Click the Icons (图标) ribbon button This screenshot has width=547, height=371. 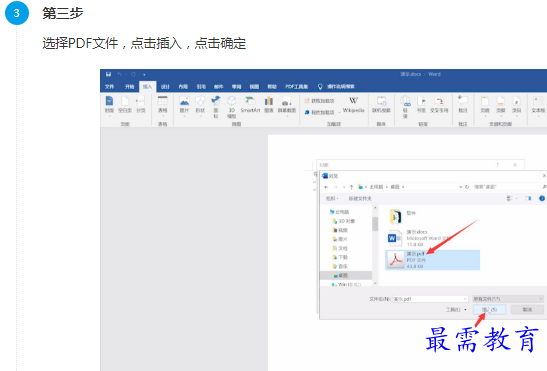pos(216,107)
